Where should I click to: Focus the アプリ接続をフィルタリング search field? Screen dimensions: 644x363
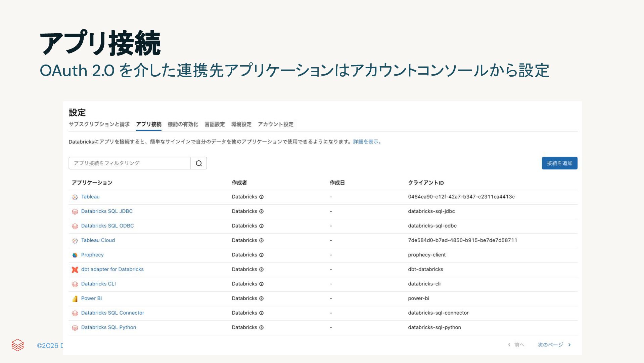(x=130, y=163)
